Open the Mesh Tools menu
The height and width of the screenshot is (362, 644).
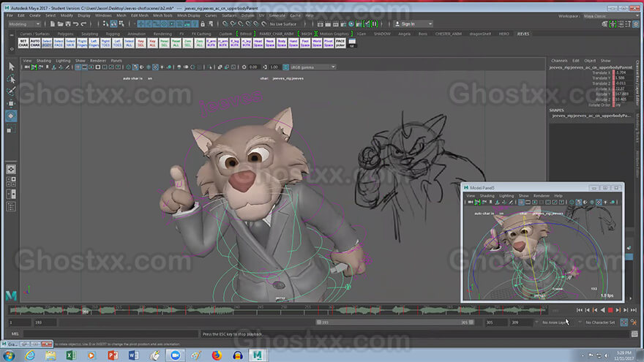(162, 15)
